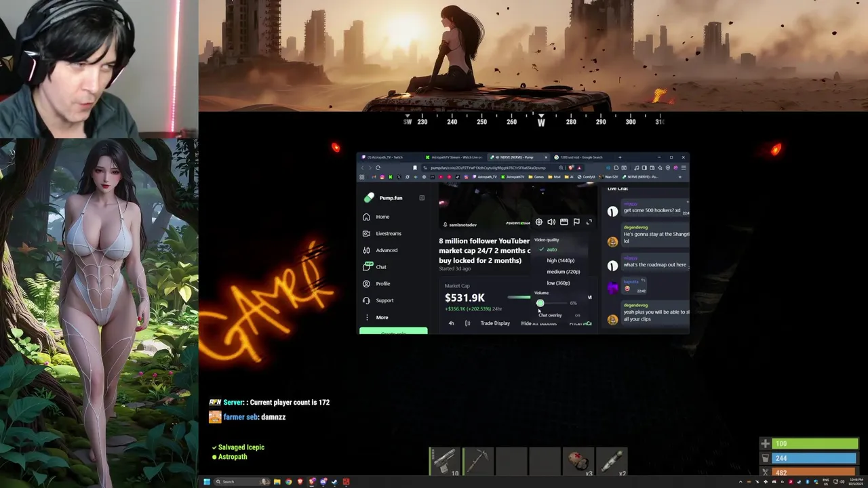Click the Market Cap green progress bar

tap(519, 298)
